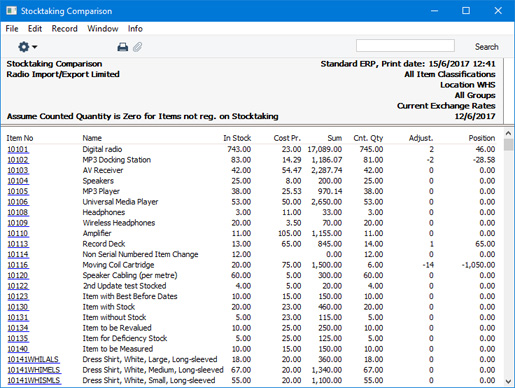The height and width of the screenshot is (388, 515).
Task: Click the 'Current Exchange Rates' header text
Action: point(446,106)
